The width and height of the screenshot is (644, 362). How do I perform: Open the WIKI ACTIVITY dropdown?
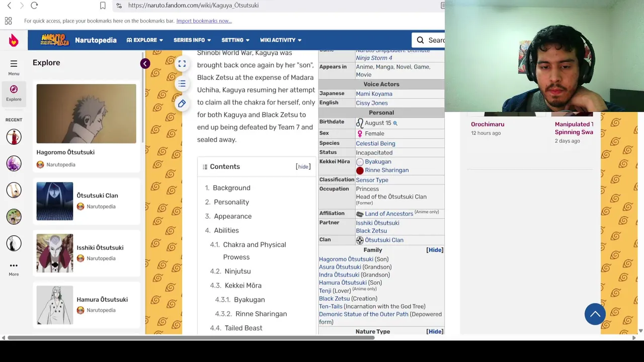281,40
